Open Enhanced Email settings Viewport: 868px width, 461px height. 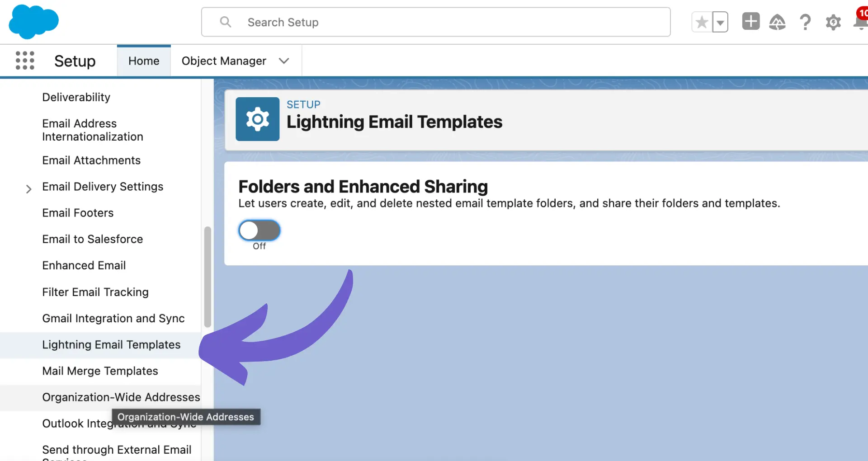tap(84, 265)
